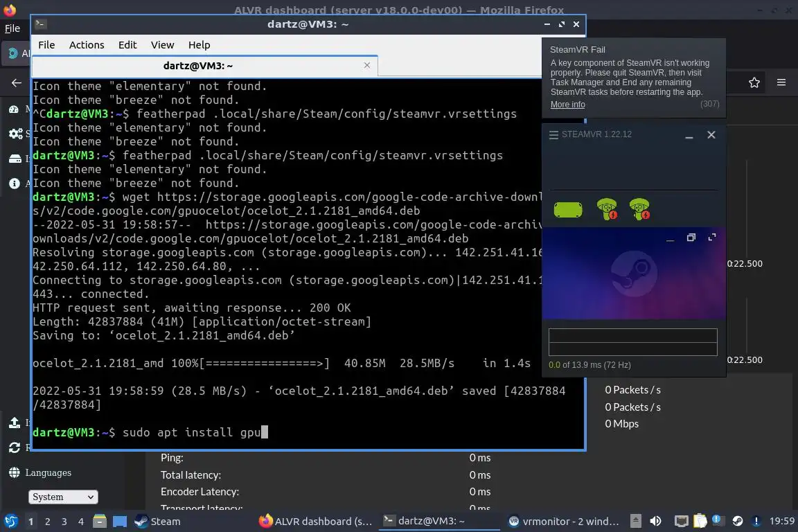Click the Languages label in the ALVR sidebar

pos(48,472)
